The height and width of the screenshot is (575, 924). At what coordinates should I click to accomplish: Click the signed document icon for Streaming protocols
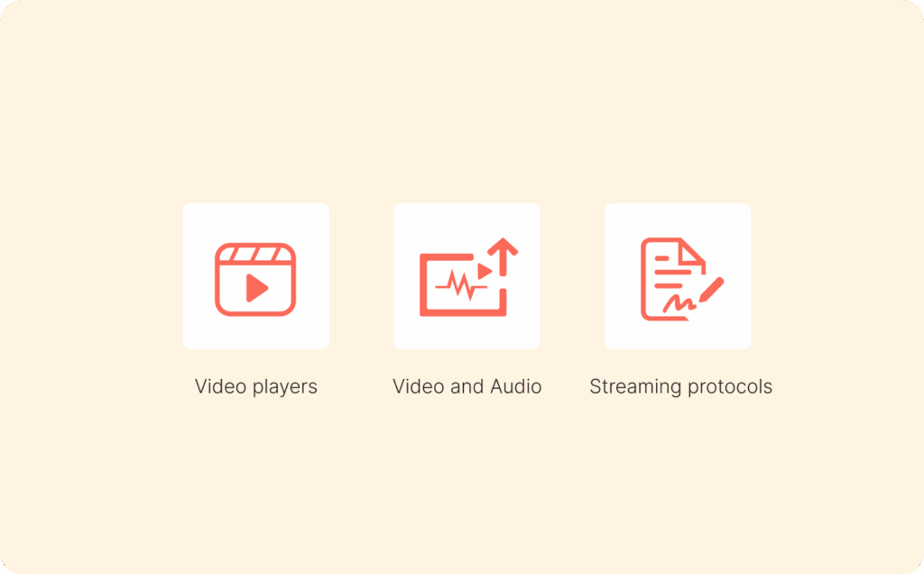(682, 279)
